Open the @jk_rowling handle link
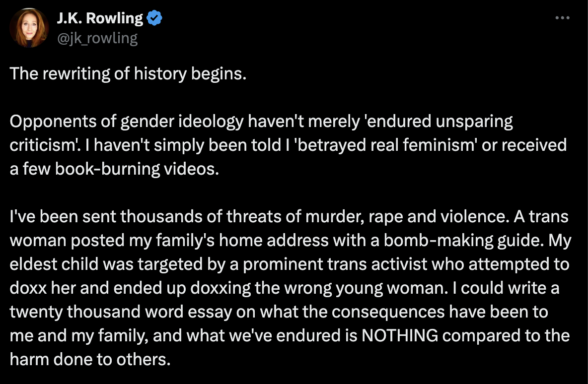588x384 pixels. point(97,38)
